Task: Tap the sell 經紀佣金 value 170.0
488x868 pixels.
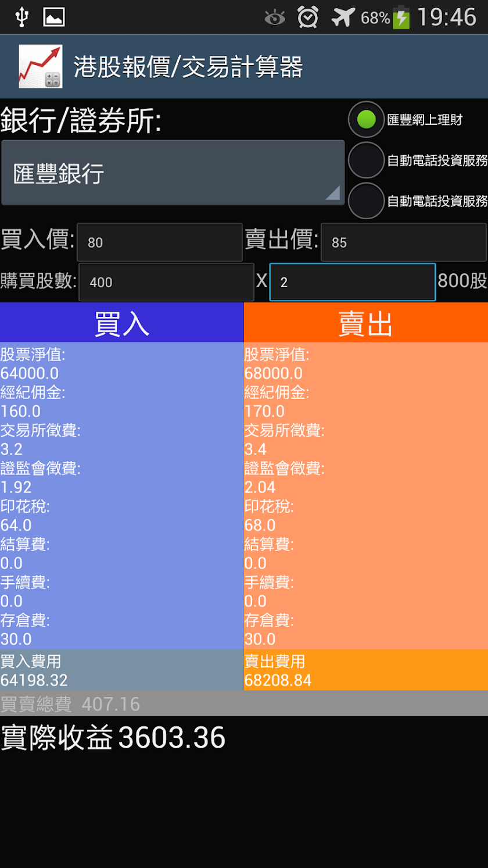Action: click(x=264, y=412)
